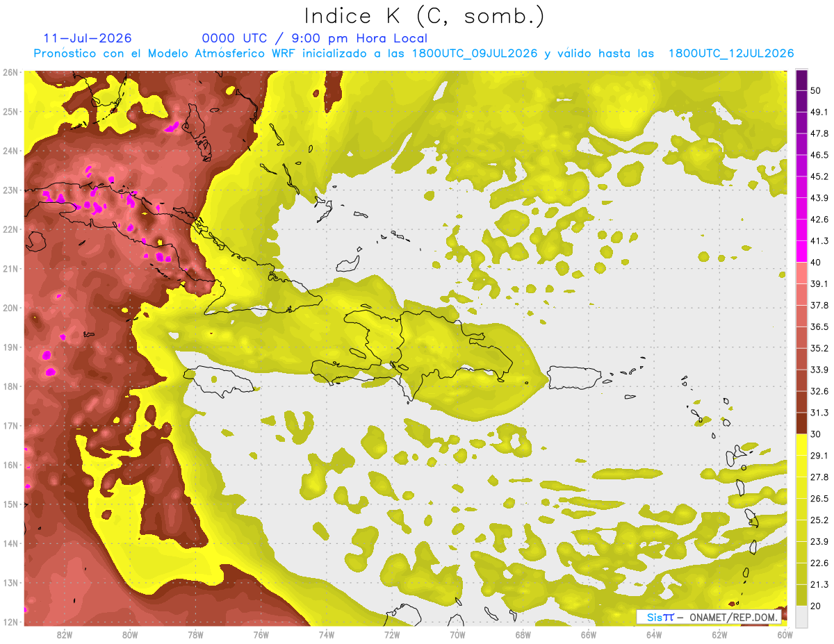This screenshot has width=834, height=644.
Task: Click the colorbar value "21.3"
Action: point(819,584)
